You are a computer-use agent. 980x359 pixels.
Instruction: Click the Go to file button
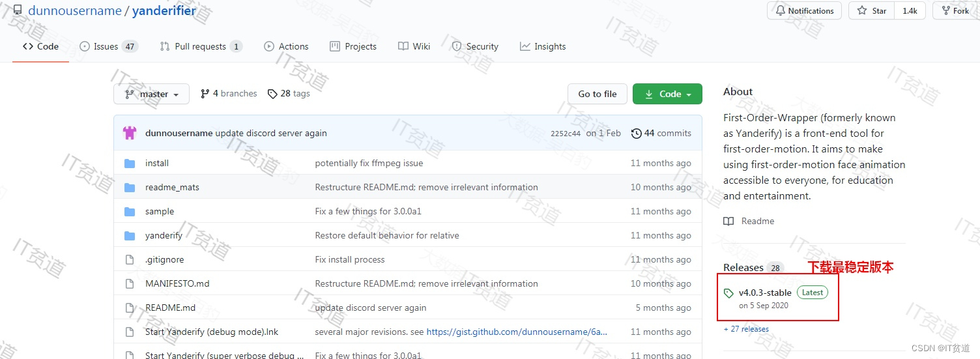598,94
